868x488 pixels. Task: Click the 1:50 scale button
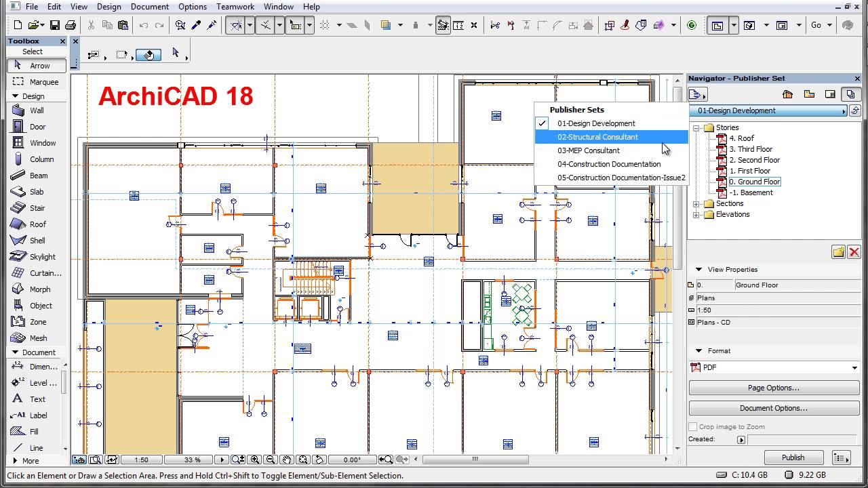pyautogui.click(x=142, y=460)
